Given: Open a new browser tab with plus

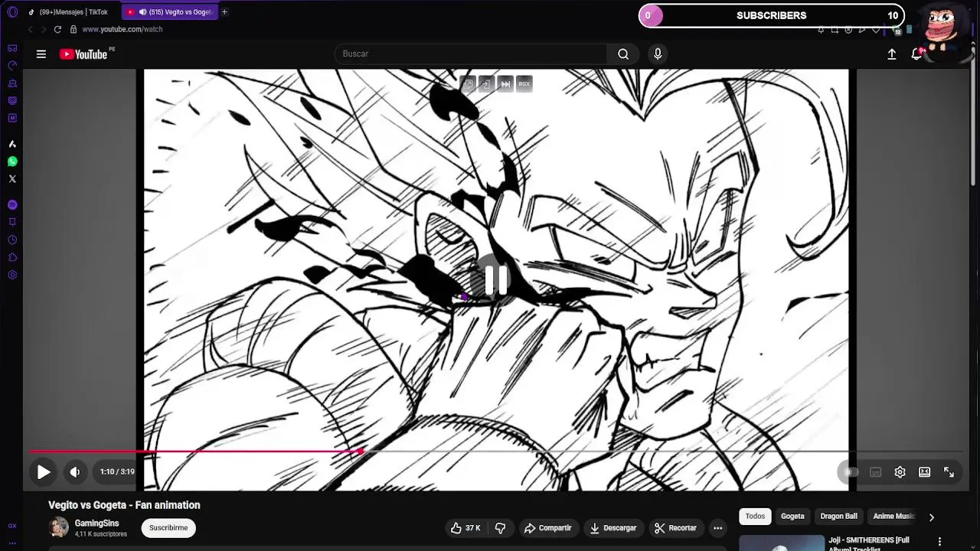Looking at the screenshot, I should coord(224,12).
